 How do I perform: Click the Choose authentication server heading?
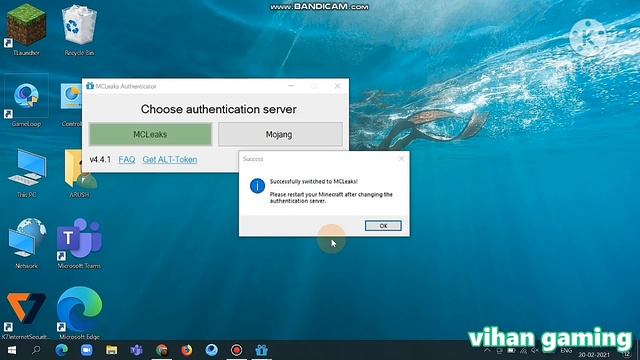[218, 109]
